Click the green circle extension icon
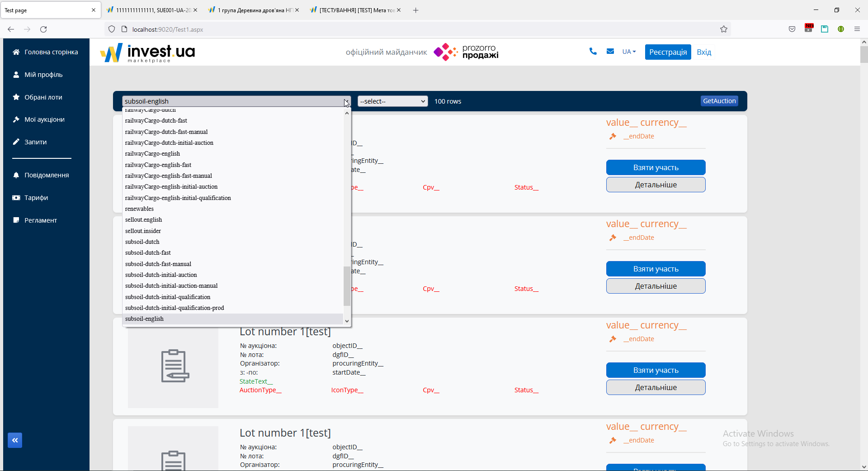 click(x=841, y=29)
